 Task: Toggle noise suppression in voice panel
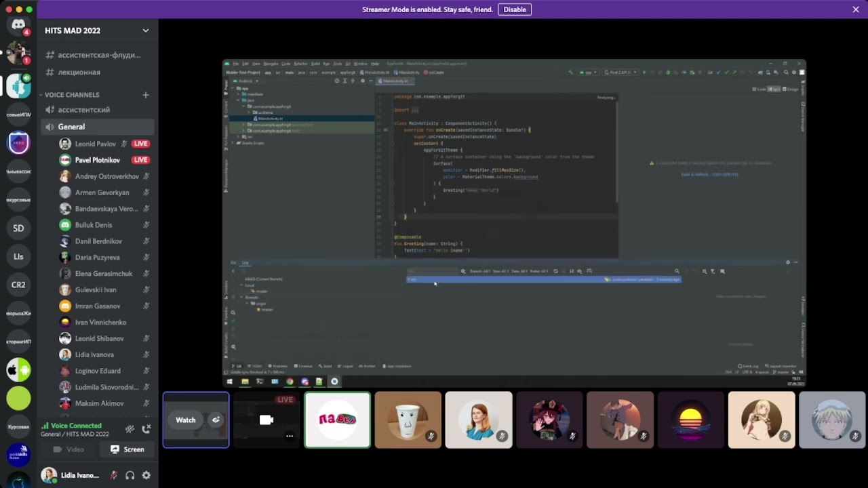click(130, 429)
